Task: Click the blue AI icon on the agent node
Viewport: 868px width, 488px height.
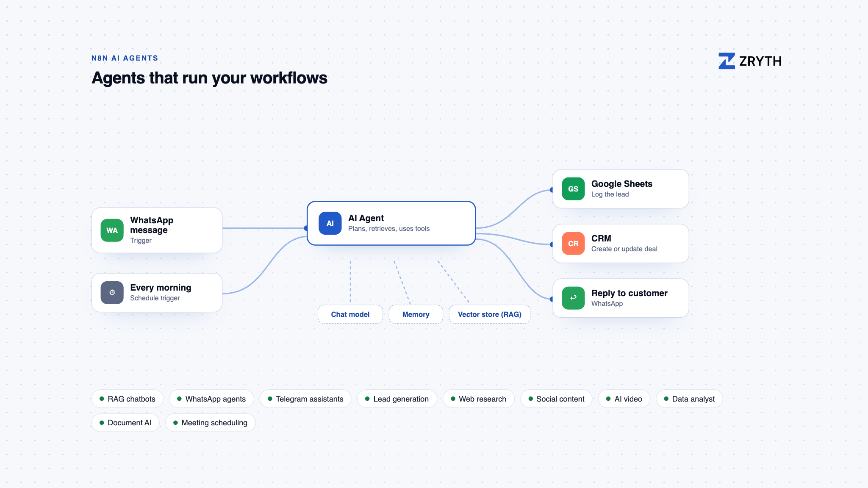Action: click(330, 223)
